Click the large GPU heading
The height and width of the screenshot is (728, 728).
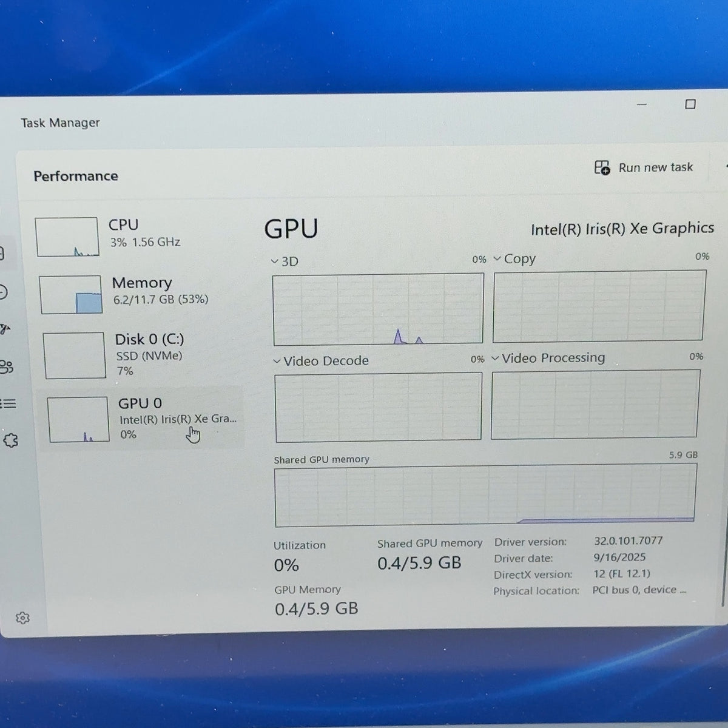point(291,229)
